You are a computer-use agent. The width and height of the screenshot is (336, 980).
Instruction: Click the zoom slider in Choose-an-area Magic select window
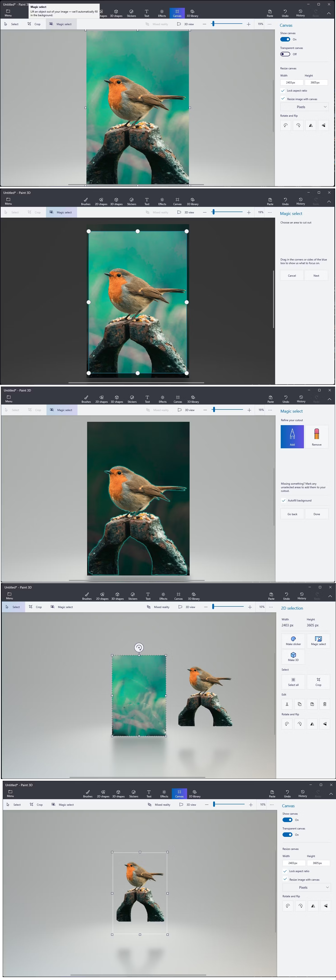pos(227,212)
